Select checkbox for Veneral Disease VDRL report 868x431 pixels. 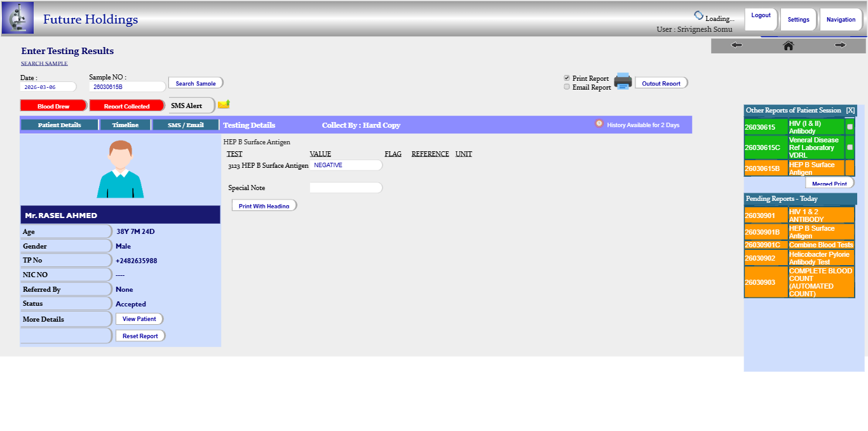pos(850,147)
